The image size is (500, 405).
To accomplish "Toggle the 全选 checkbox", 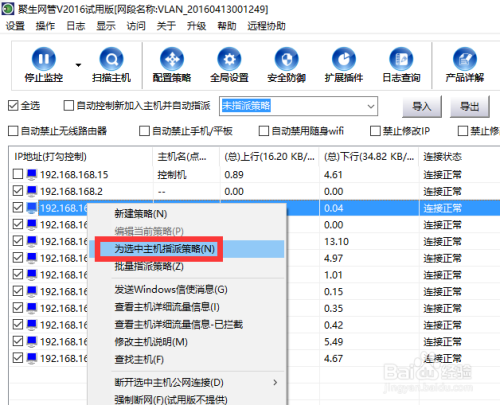I will pos(13,106).
